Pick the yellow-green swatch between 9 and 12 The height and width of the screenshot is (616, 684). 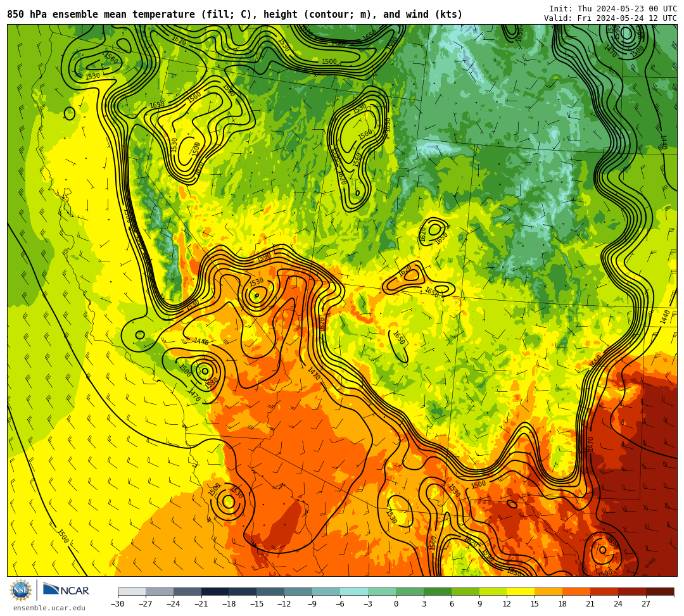pos(493,591)
